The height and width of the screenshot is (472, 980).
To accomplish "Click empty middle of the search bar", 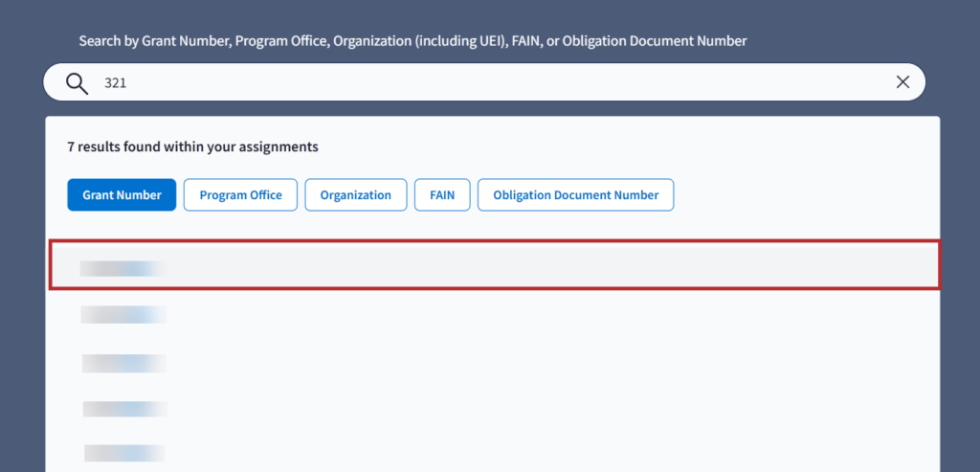I will pyautogui.click(x=498, y=83).
